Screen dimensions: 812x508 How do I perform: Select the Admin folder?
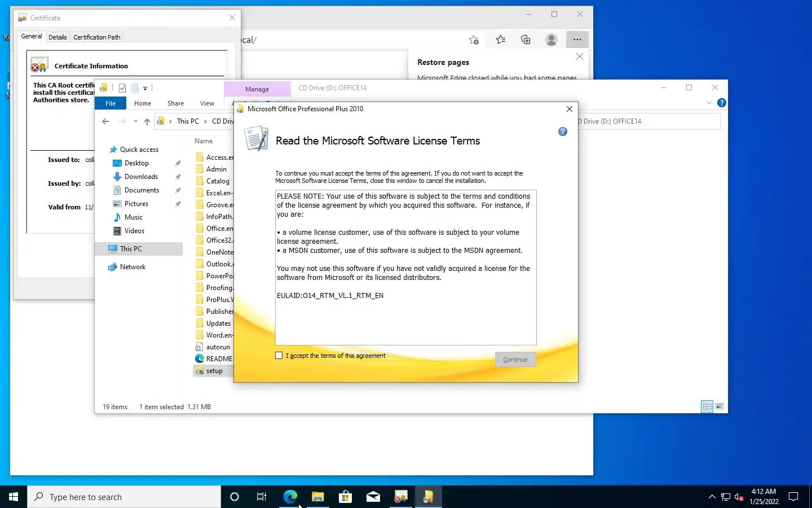pyautogui.click(x=217, y=169)
